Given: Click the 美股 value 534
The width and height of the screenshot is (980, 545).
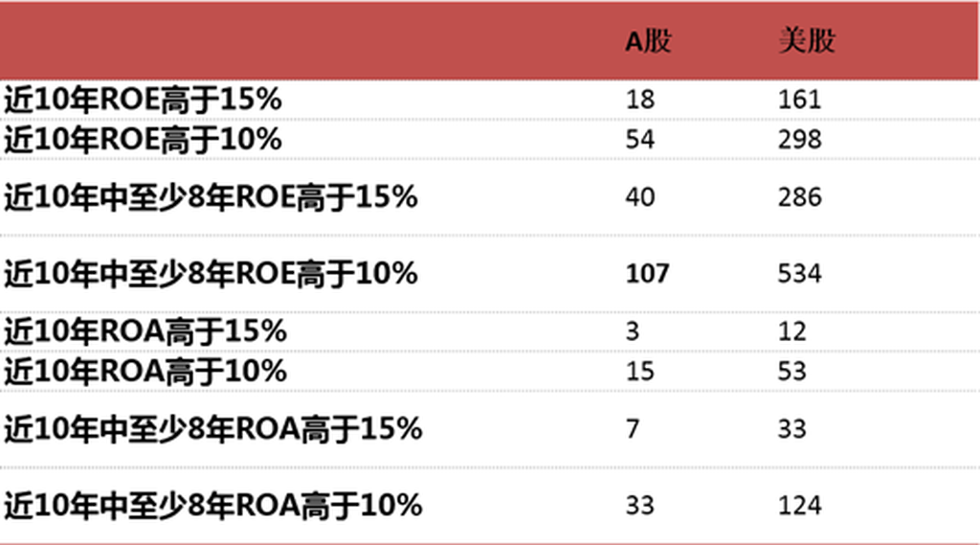Looking at the screenshot, I should [x=799, y=273].
